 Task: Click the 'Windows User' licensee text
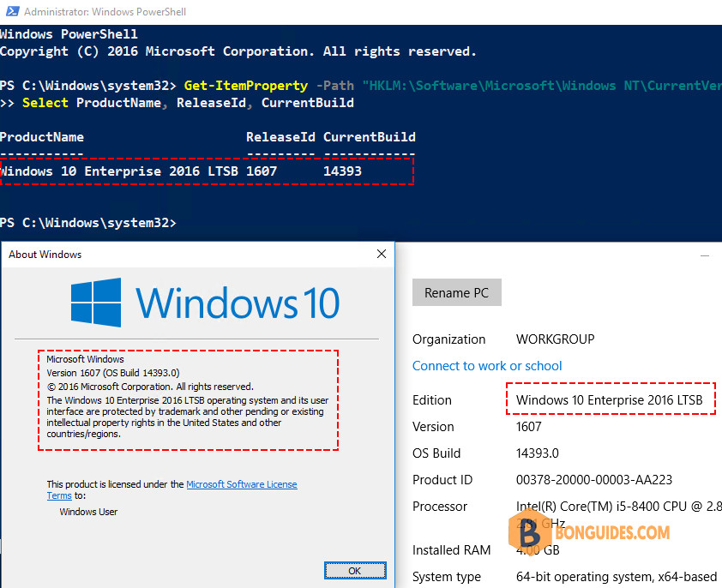coord(88,512)
